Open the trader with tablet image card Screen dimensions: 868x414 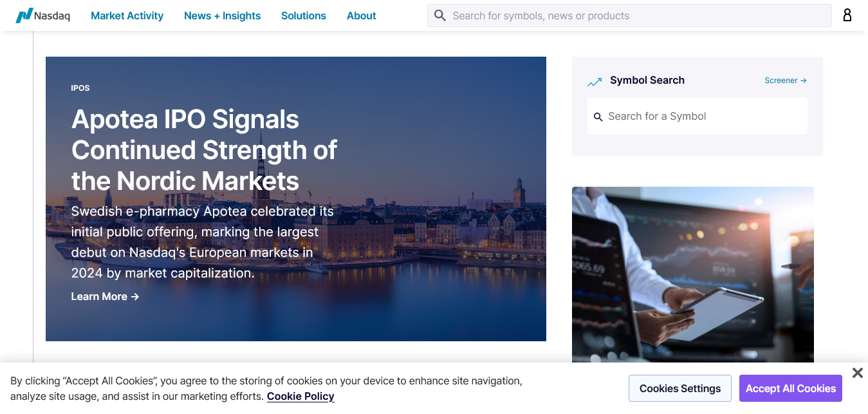coord(692,274)
